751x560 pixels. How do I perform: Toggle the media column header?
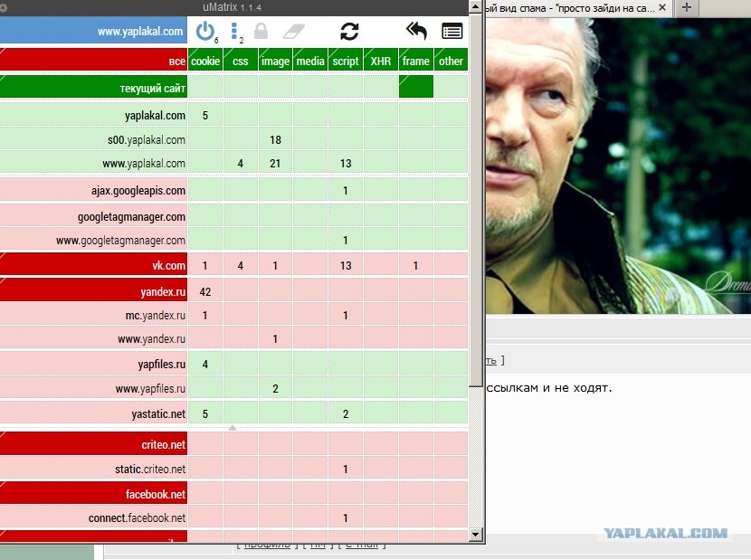point(310,60)
